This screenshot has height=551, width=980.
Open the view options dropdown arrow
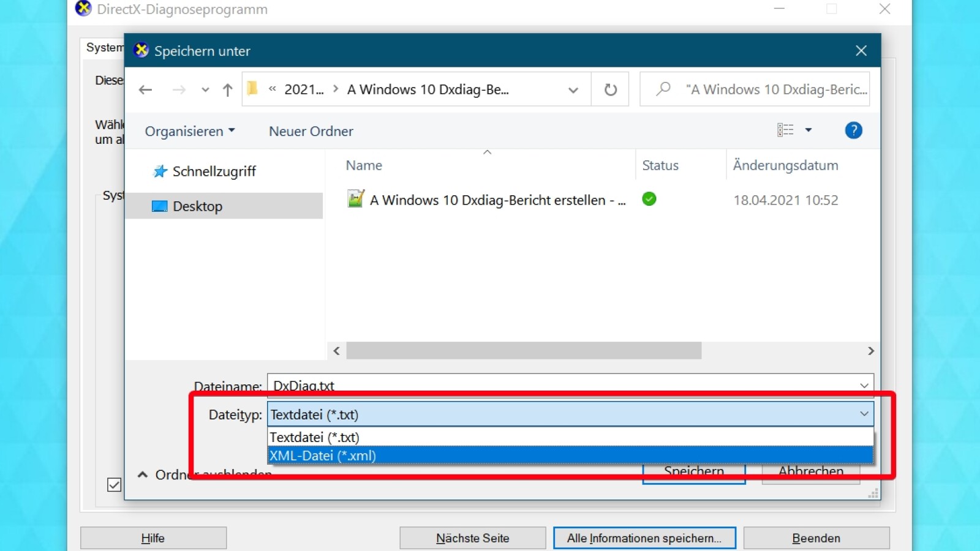pos(809,130)
